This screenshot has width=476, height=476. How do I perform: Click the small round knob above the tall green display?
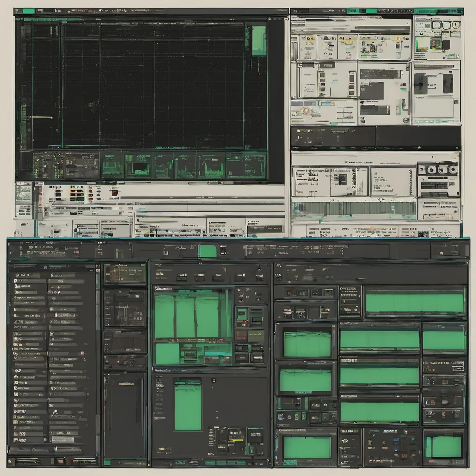click(x=213, y=380)
